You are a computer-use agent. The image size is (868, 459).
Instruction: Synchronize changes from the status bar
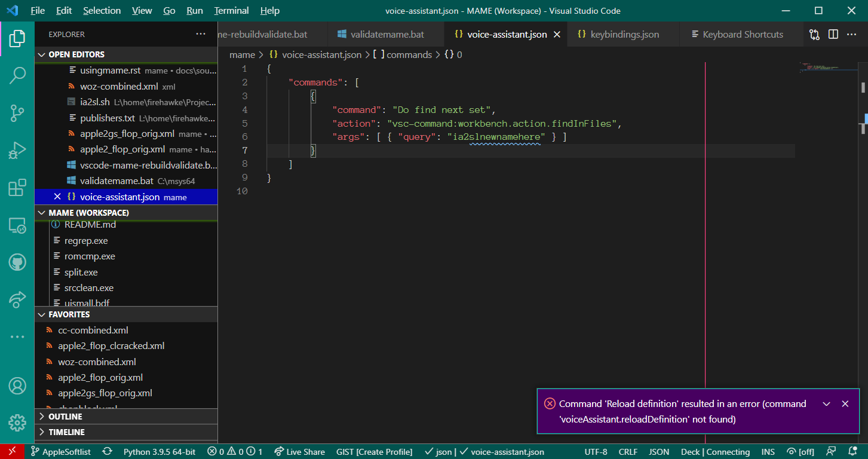coord(108,452)
